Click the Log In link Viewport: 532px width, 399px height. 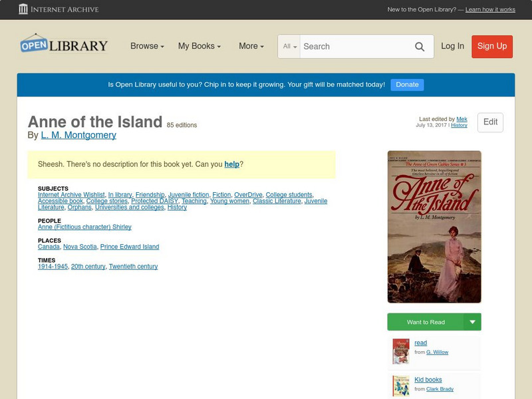tap(452, 46)
